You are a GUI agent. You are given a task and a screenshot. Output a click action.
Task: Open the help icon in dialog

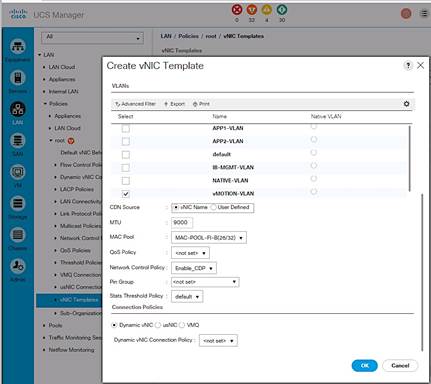pos(408,65)
